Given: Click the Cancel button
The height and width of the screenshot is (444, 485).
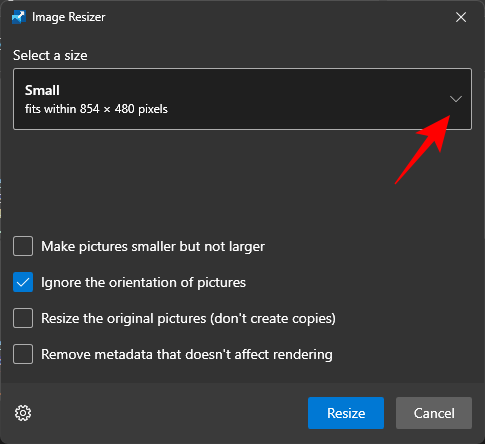Looking at the screenshot, I should [434, 413].
